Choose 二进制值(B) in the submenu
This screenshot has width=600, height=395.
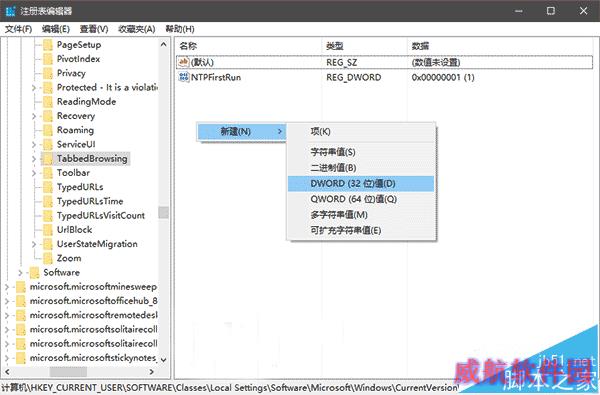[x=361, y=168]
